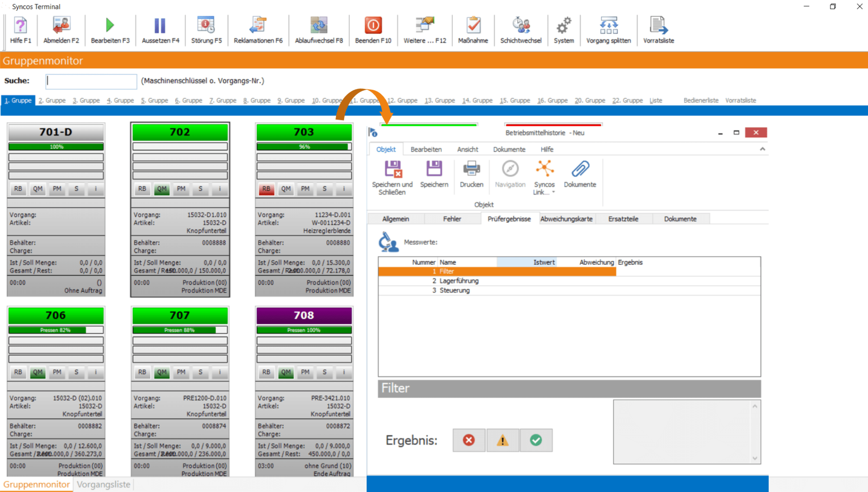Open Reklamationen F6 from toolbar

pos(258,26)
